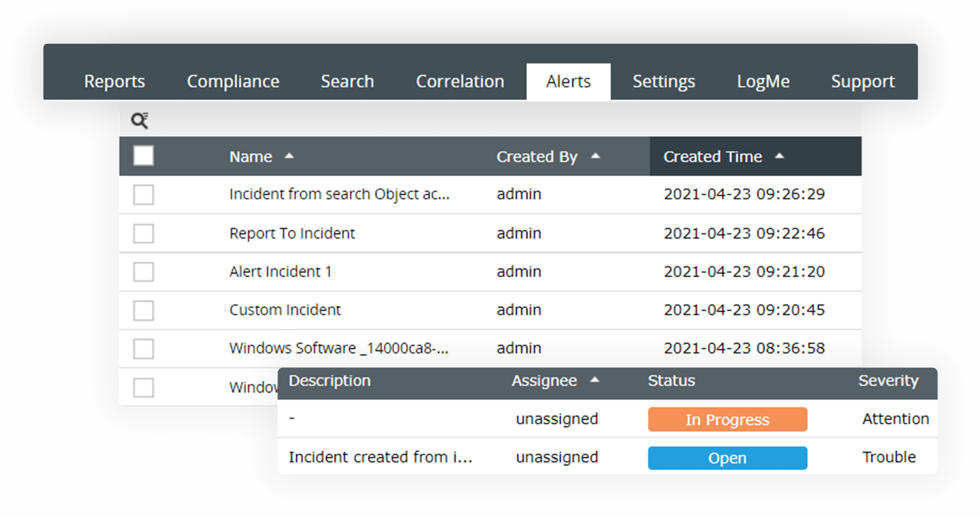This screenshot has width=980, height=517.
Task: Sort by the Created Time arrow
Action: click(779, 156)
